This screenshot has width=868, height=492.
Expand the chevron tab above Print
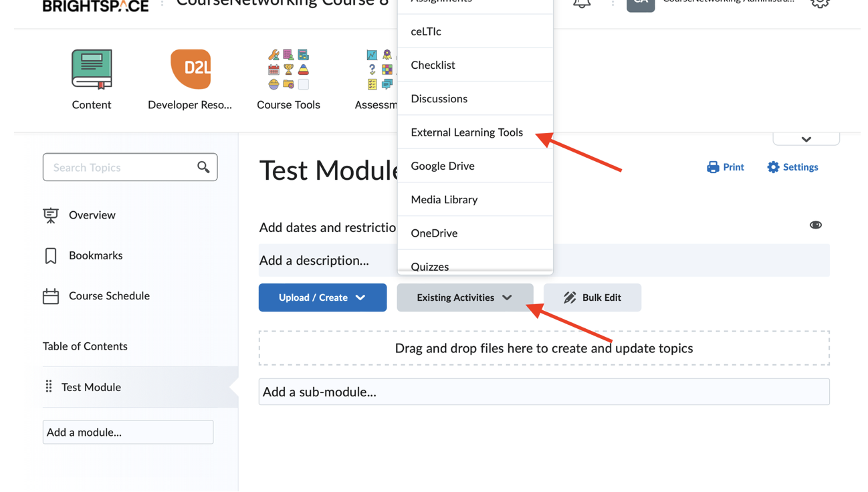(x=806, y=139)
